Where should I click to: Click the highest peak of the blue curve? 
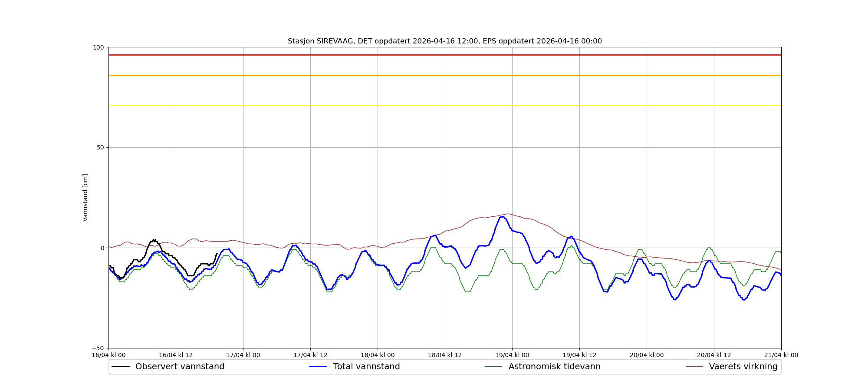coord(502,217)
